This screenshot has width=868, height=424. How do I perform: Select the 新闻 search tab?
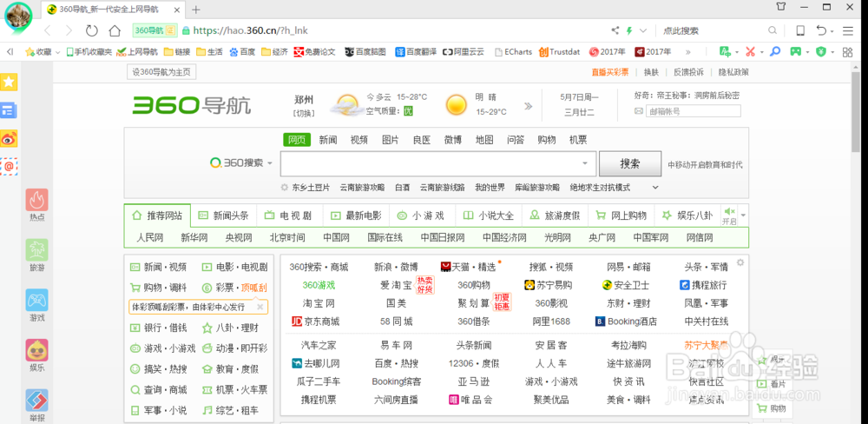click(328, 140)
